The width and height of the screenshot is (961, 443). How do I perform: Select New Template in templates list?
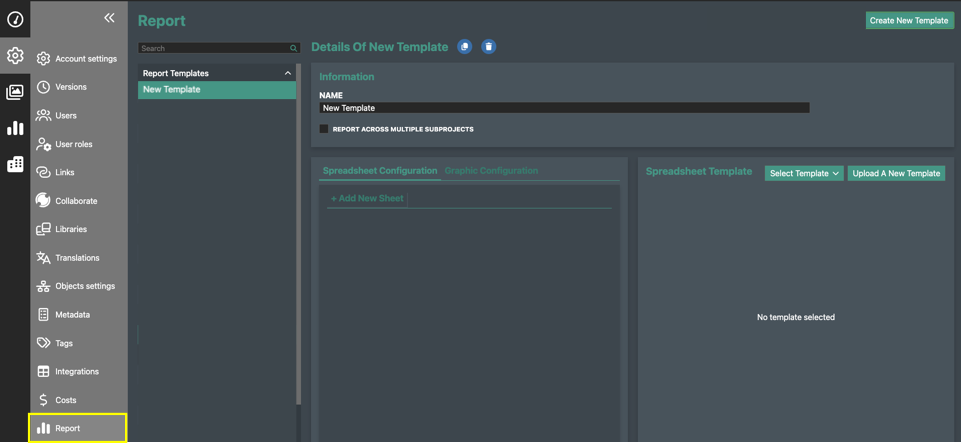216,90
